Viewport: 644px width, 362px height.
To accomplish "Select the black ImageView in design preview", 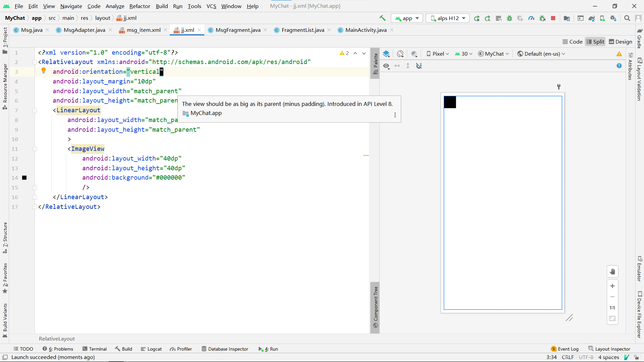I will [x=450, y=102].
